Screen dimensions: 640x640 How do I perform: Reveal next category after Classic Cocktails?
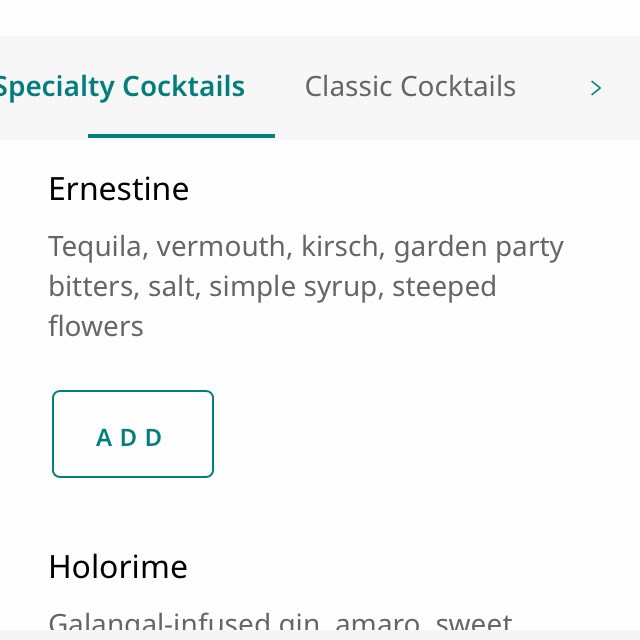click(x=596, y=88)
